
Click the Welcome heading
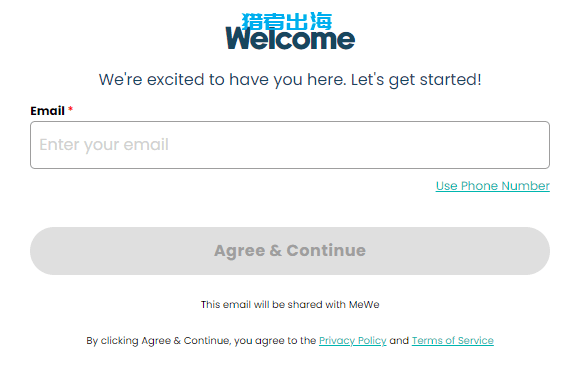[290, 39]
